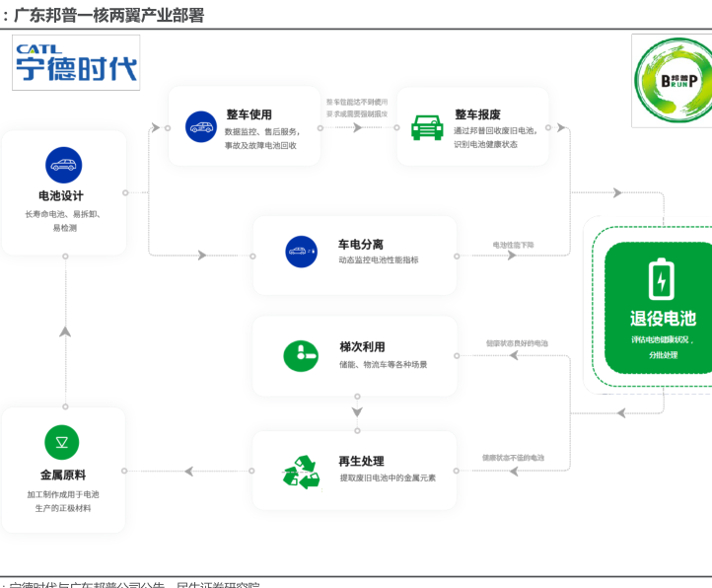Click the 车电分离 heading

click(x=361, y=244)
